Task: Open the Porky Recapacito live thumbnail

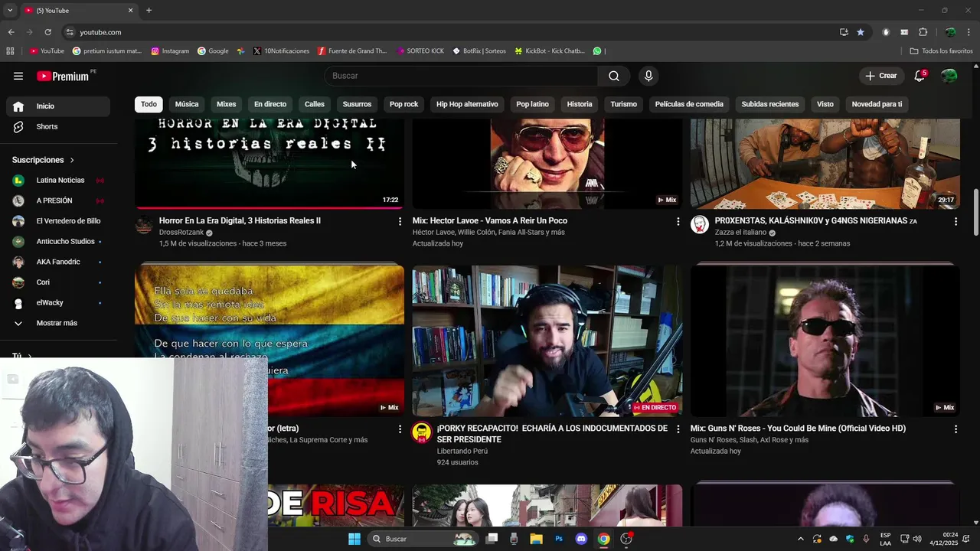Action: 547,341
